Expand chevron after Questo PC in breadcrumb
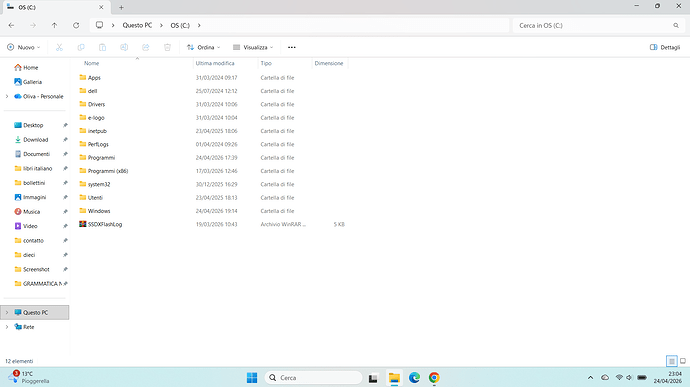690x387 pixels. click(161, 26)
